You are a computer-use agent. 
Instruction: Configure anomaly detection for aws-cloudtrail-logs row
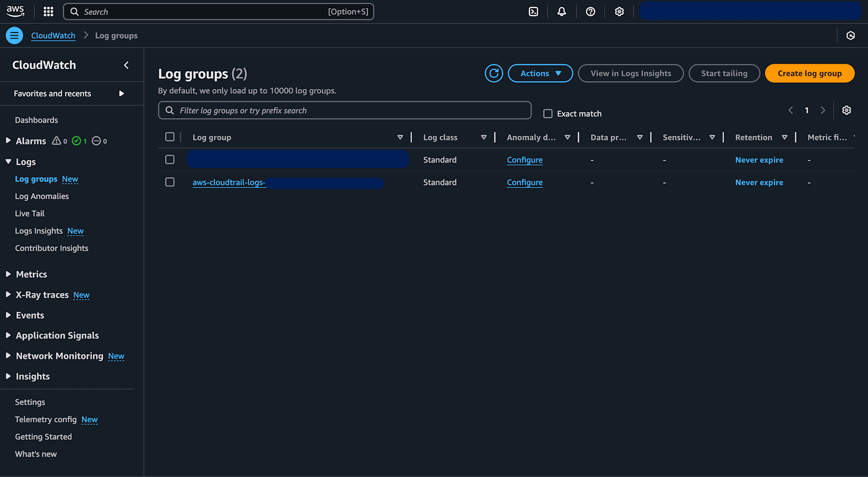point(525,183)
